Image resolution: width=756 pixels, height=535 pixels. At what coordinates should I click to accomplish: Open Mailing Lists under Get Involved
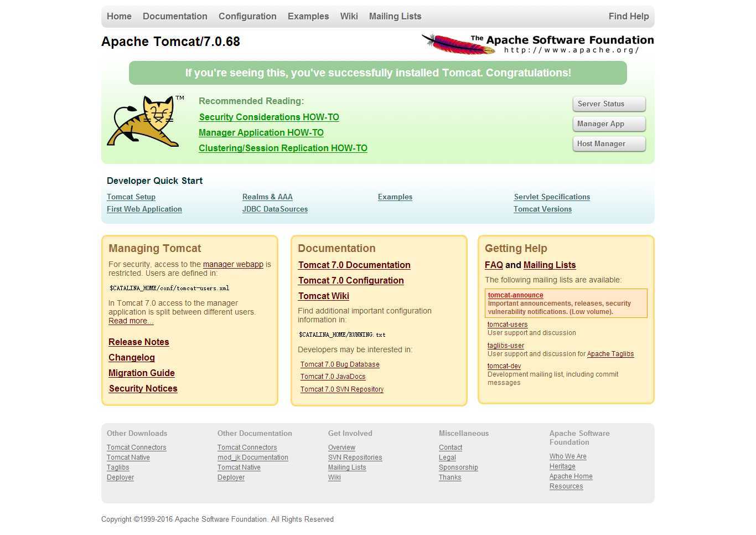tap(347, 468)
